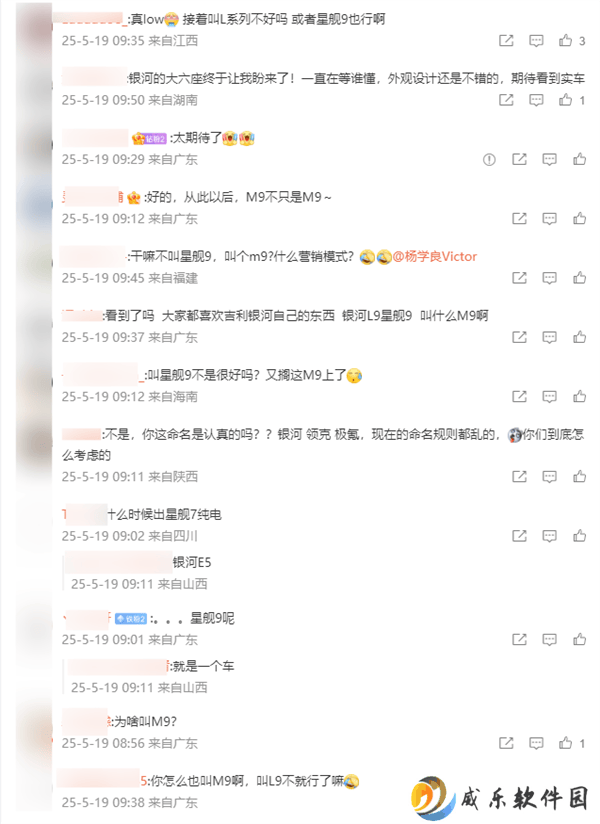The image size is (600, 824).
Task: Reply to the "M9不只是M9" comment
Action: [x=550, y=219]
